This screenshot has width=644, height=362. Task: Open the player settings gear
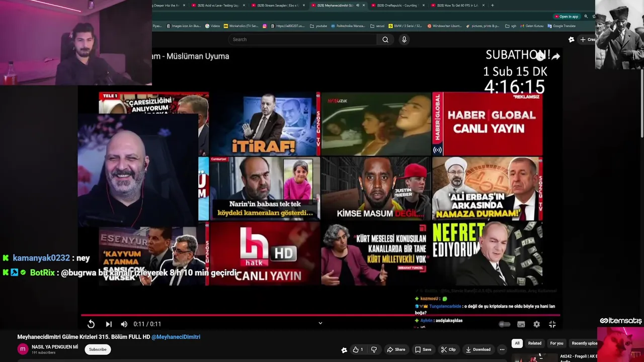pos(537,324)
